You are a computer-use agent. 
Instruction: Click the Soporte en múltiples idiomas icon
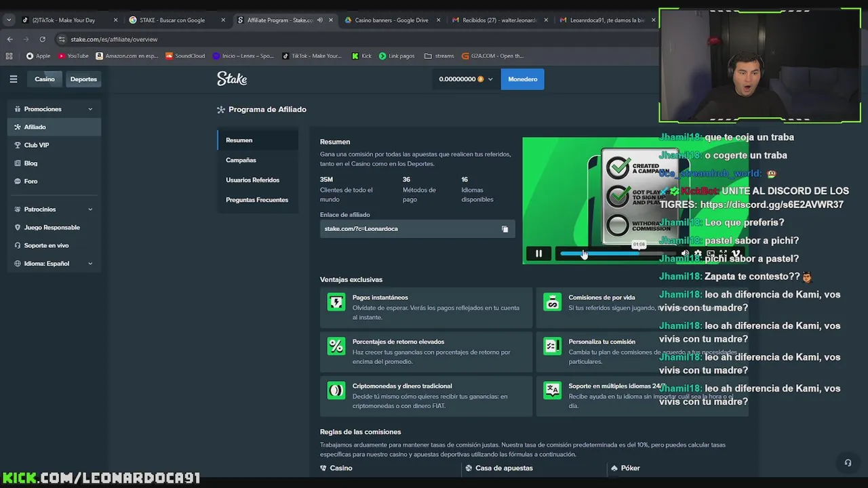pos(553,390)
